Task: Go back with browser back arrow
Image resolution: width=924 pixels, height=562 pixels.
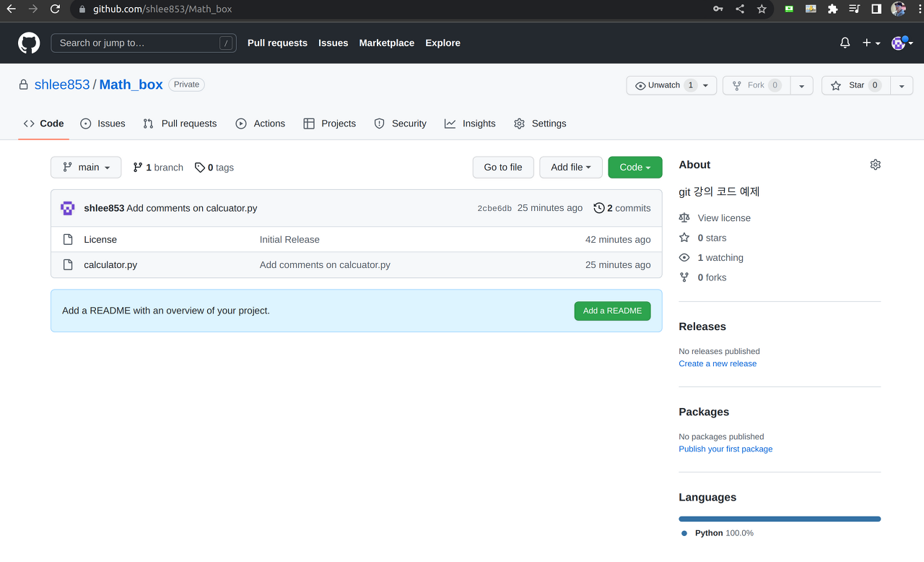Action: [11, 9]
